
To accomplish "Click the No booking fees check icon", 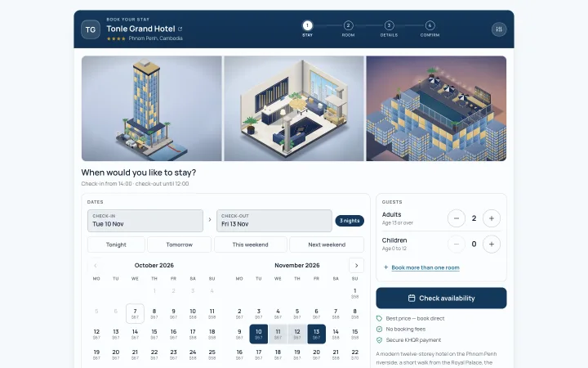I will 379,330.
